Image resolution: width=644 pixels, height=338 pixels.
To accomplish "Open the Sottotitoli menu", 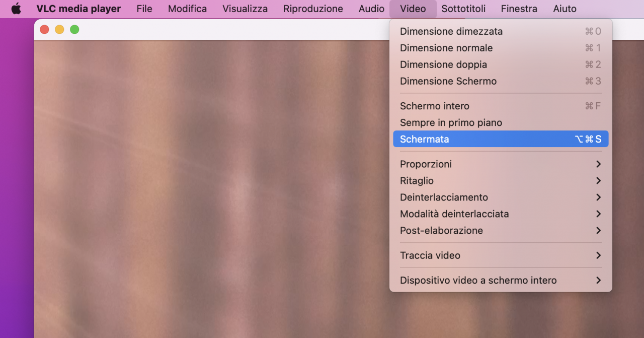I will pos(463,9).
